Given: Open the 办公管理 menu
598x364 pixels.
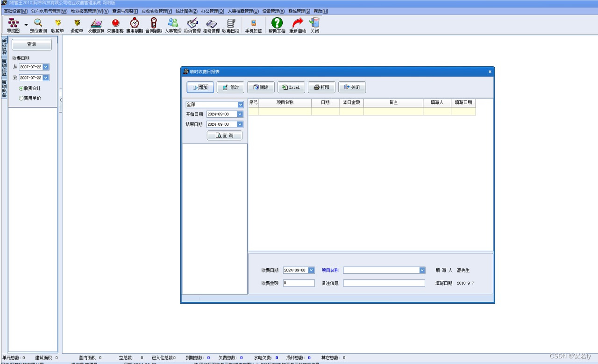Looking at the screenshot, I should point(213,11).
